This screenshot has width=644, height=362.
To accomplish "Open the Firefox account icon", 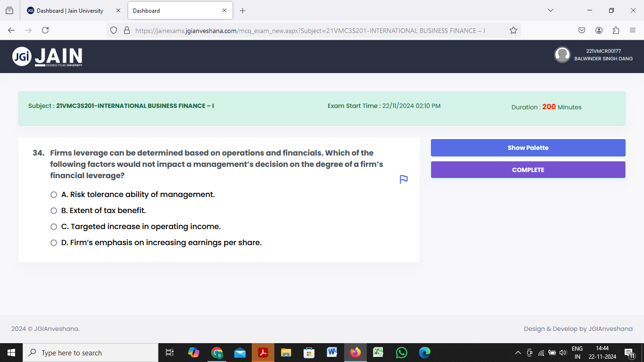I will (599, 30).
